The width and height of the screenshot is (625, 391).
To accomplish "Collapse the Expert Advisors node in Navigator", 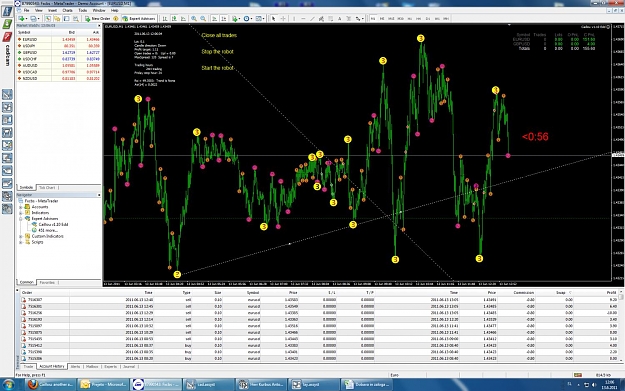I will (x=21, y=219).
